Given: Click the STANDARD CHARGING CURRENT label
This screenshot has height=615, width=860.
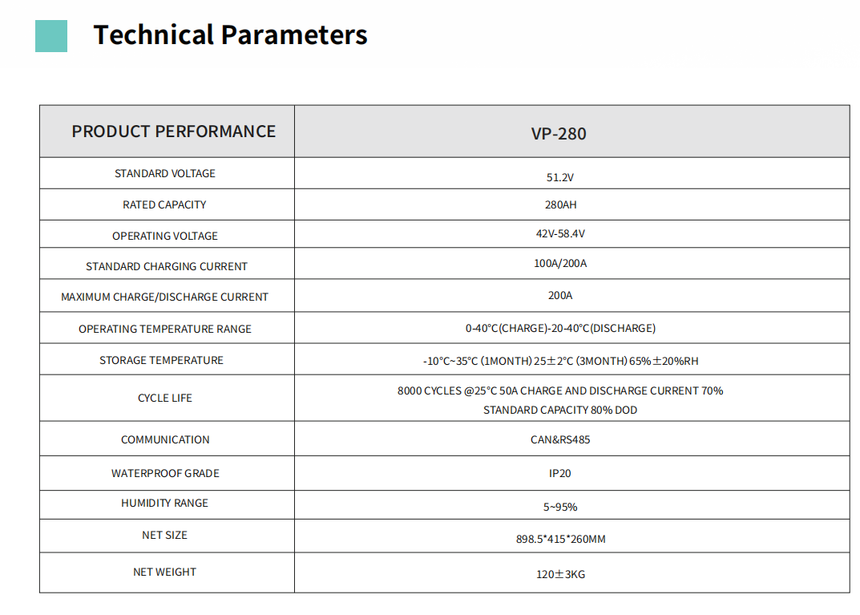Looking at the screenshot, I should tap(166, 266).
